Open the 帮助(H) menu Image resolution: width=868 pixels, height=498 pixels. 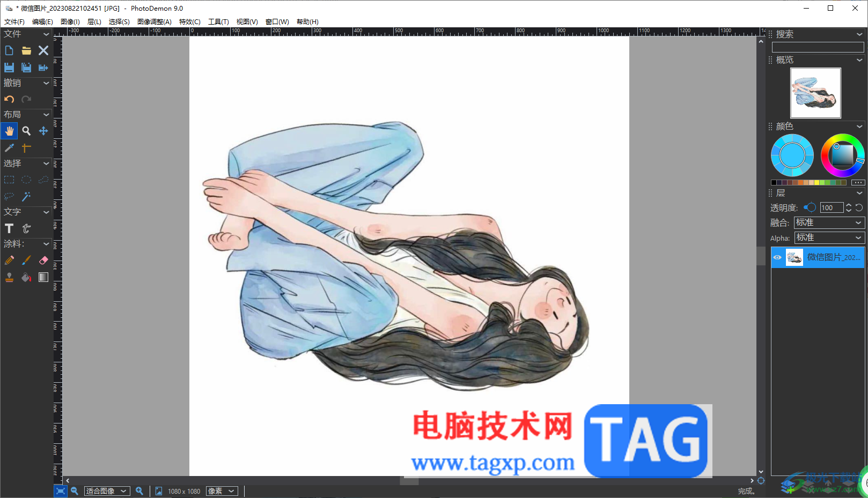[307, 22]
